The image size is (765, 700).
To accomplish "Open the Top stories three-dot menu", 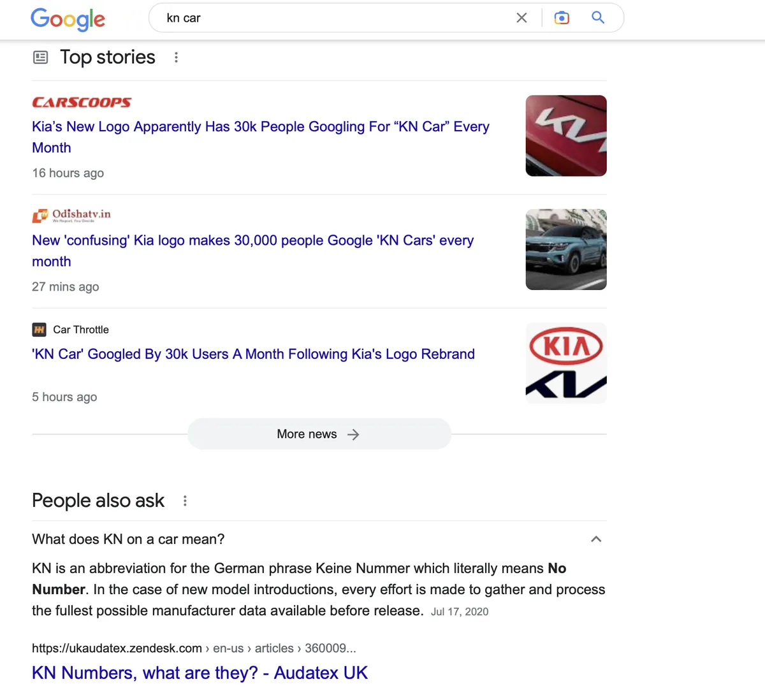I will [x=176, y=57].
